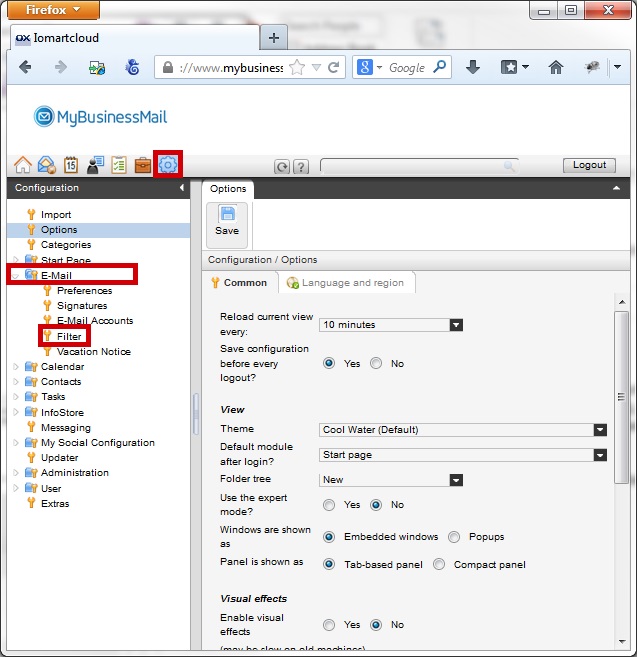Click the Save disk button
Image resolution: width=637 pixels, height=657 pixels.
coord(227,221)
